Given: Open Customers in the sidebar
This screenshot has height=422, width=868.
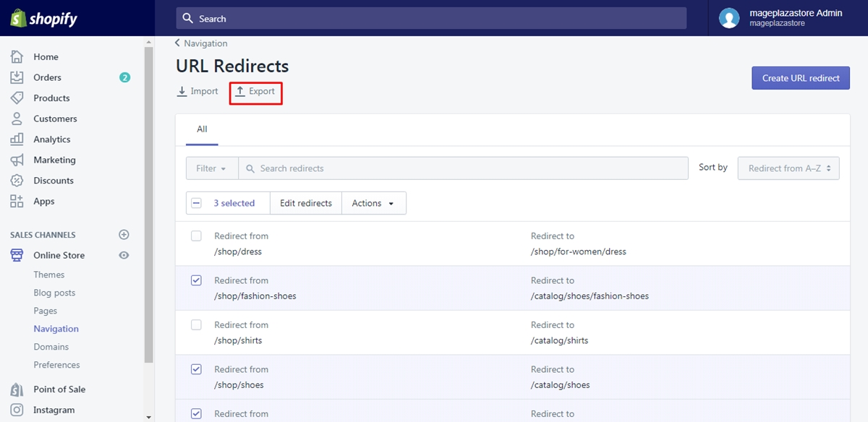Looking at the screenshot, I should [55, 119].
